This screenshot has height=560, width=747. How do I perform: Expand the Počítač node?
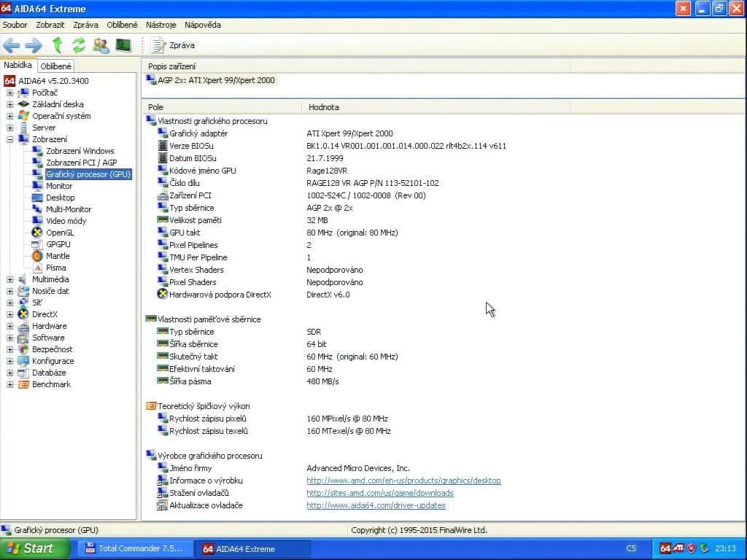click(x=9, y=93)
